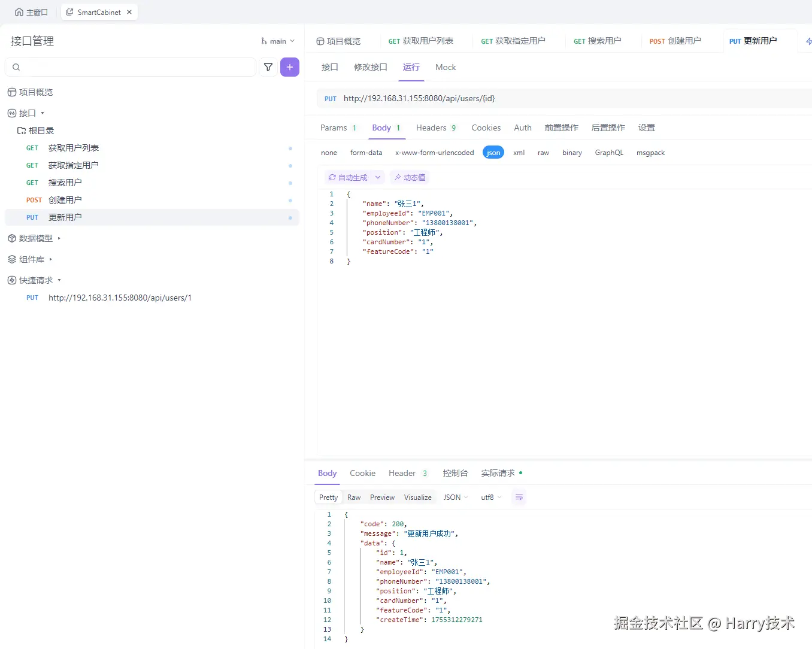
Task: Close the SmartCabinet tab
Action: pos(129,12)
